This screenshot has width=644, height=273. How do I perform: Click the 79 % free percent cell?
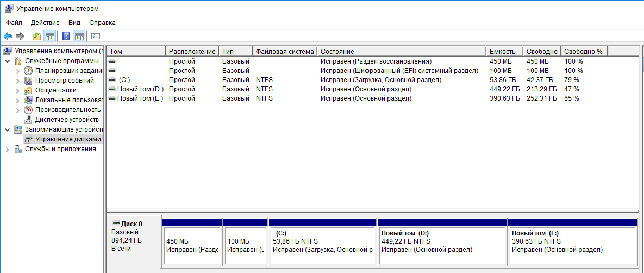click(571, 80)
